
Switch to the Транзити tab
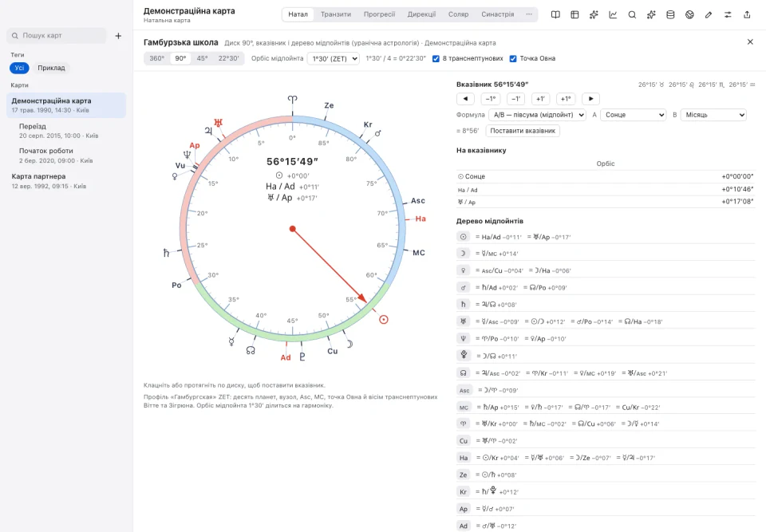(336, 14)
